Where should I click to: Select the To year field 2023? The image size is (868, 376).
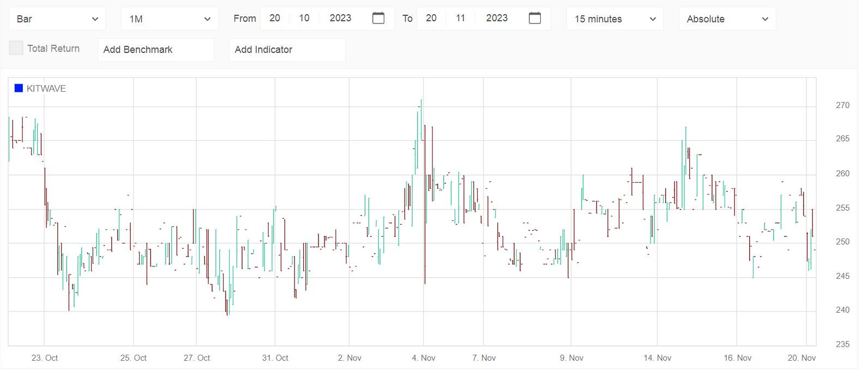click(497, 18)
